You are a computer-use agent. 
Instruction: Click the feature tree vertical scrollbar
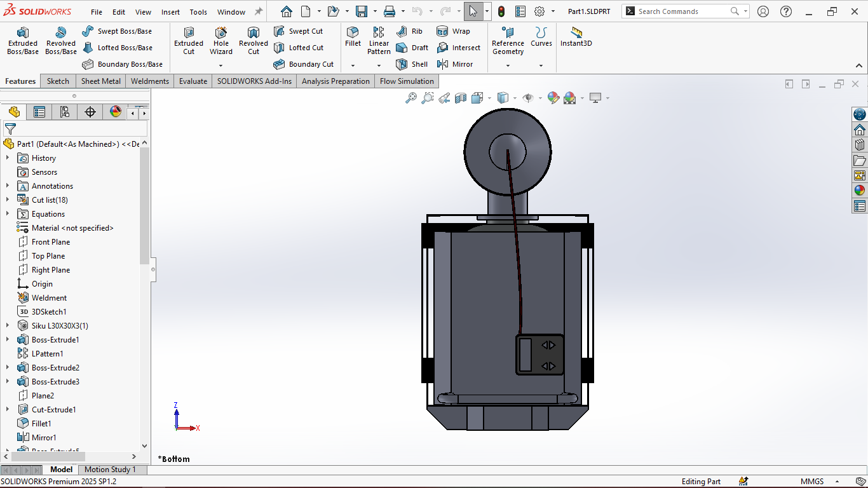click(x=144, y=206)
